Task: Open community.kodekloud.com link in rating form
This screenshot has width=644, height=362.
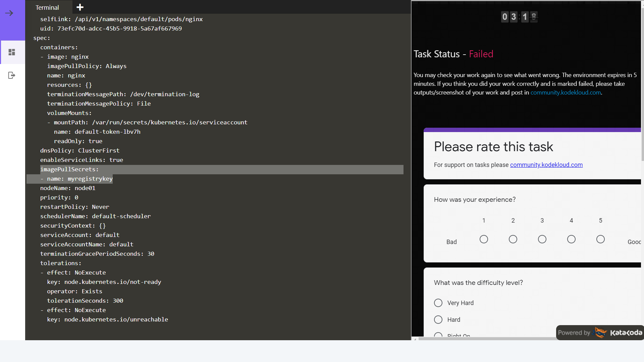Action: (546, 165)
